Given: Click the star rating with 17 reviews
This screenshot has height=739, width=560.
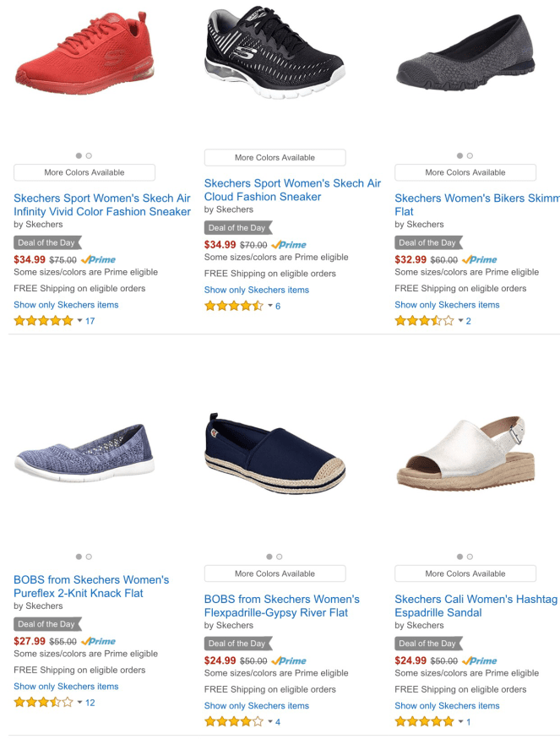Looking at the screenshot, I should point(43,321).
